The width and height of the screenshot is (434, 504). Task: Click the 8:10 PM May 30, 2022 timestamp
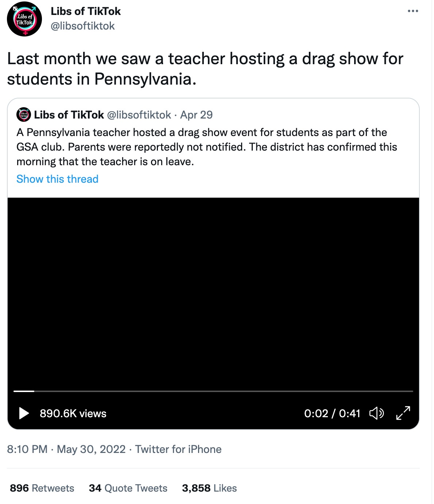pos(66,449)
